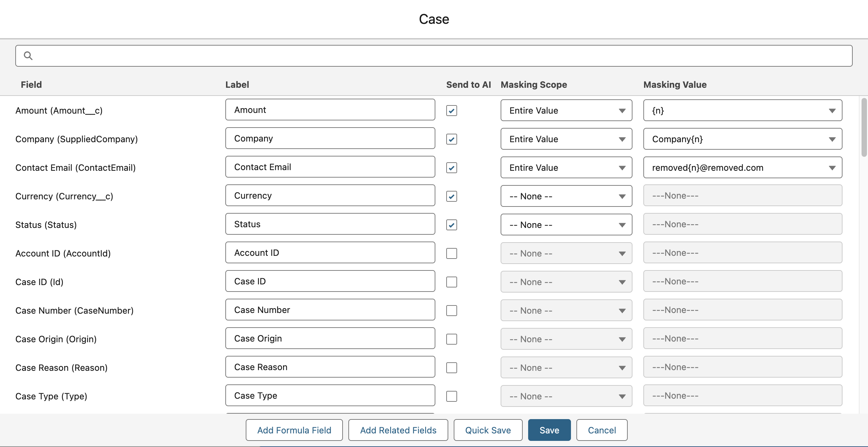Check Send to AI for Case Origin
This screenshot has height=447, width=868.
coord(451,339)
